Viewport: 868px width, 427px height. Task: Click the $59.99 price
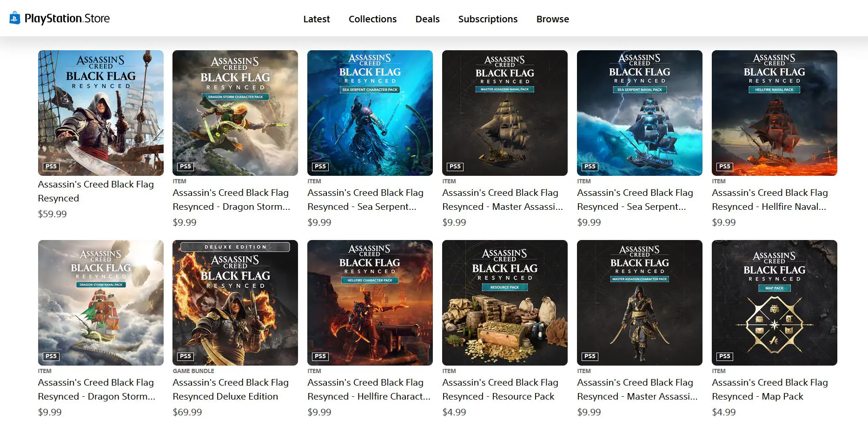pos(52,214)
